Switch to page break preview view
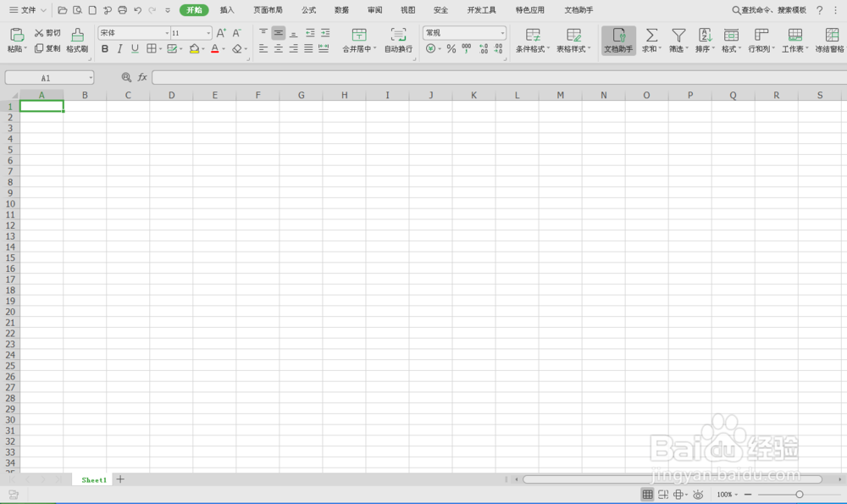 [663, 495]
